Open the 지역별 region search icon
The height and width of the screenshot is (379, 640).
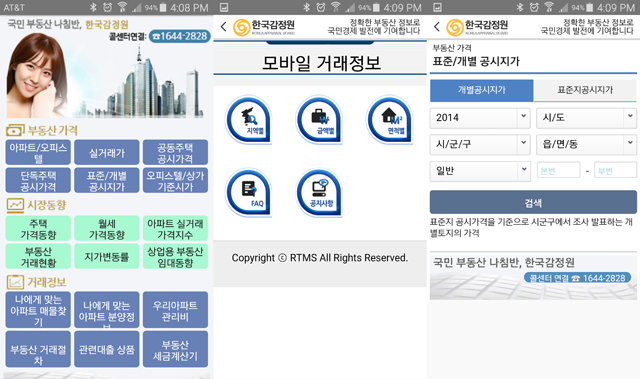(x=249, y=120)
